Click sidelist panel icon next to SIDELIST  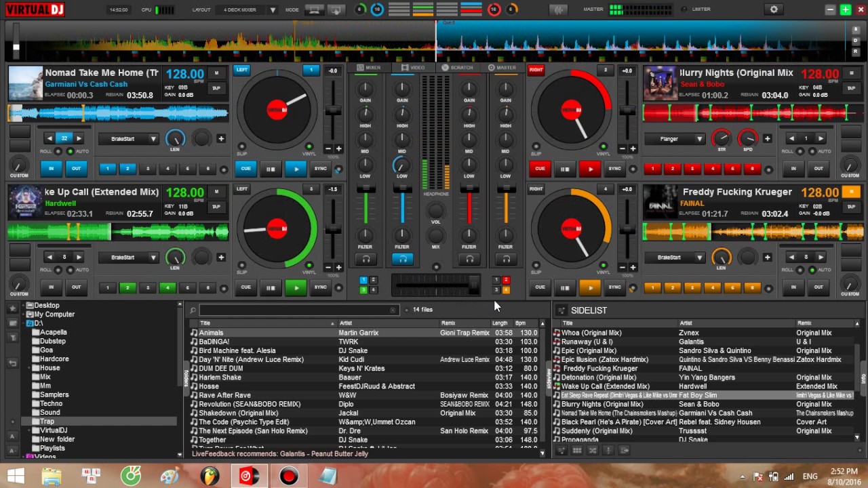(561, 310)
